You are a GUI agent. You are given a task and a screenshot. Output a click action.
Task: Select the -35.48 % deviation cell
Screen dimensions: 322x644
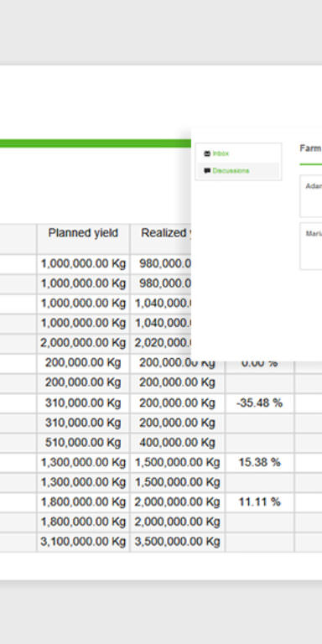point(260,403)
